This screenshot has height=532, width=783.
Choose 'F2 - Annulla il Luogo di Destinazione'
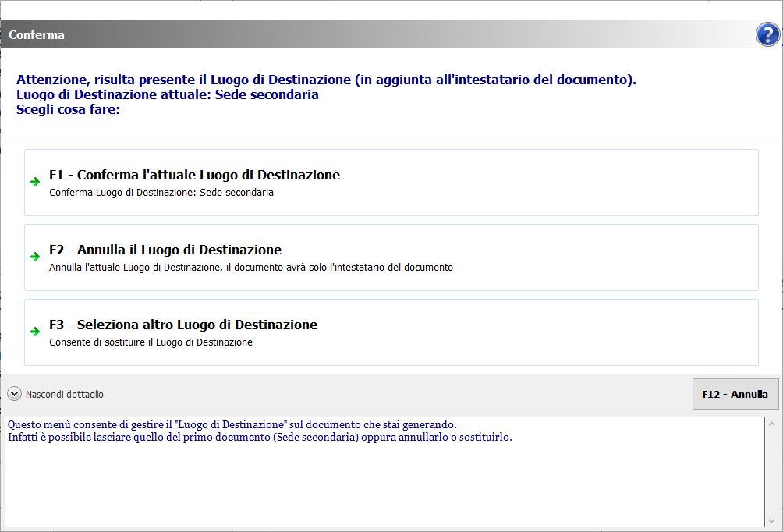165,250
